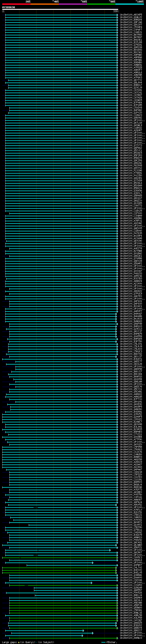Click the label UniRef100_Q8L804
This screenshot has width=146, height=644.
[x=131, y=82]
